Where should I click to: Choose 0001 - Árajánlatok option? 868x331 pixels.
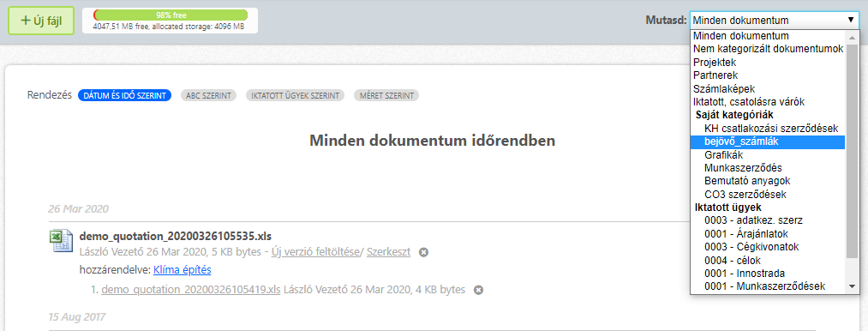coord(767,234)
